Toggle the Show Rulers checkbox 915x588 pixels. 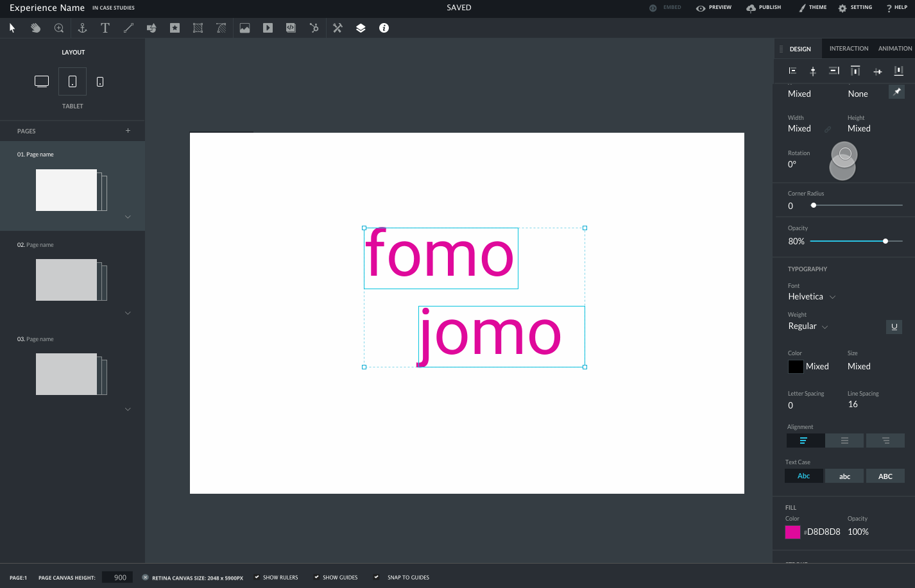click(257, 577)
